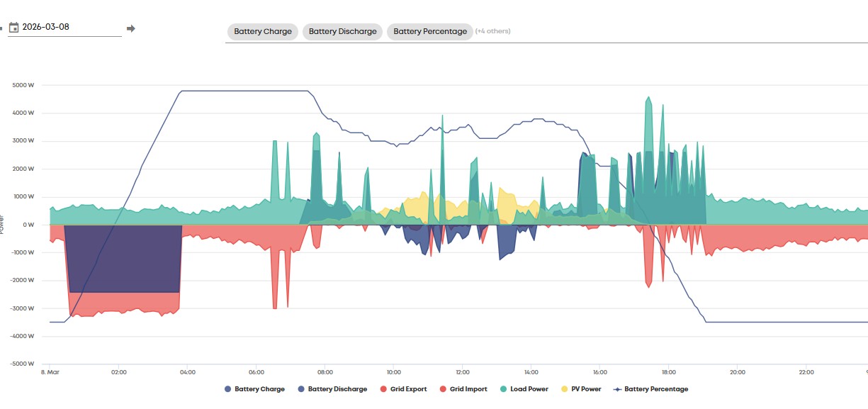Expand the '+4 others' series list
868x409 pixels.
pos(492,31)
